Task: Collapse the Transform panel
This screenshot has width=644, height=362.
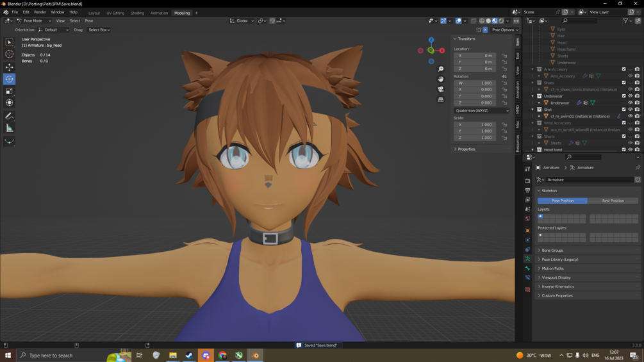Action: (466, 38)
